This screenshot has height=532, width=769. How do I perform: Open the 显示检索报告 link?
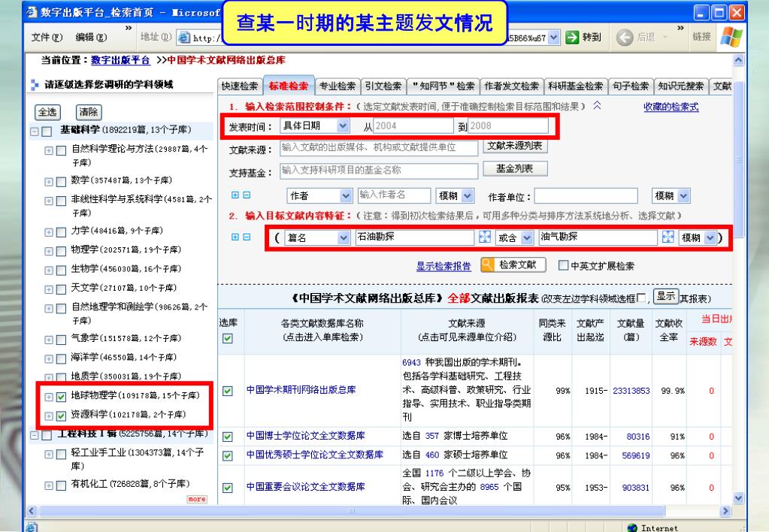(x=444, y=266)
